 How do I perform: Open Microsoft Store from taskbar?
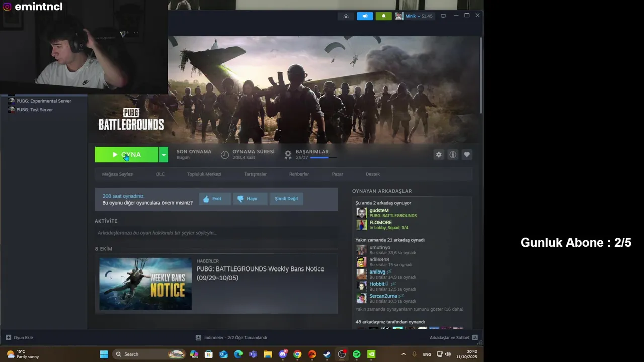click(x=209, y=354)
